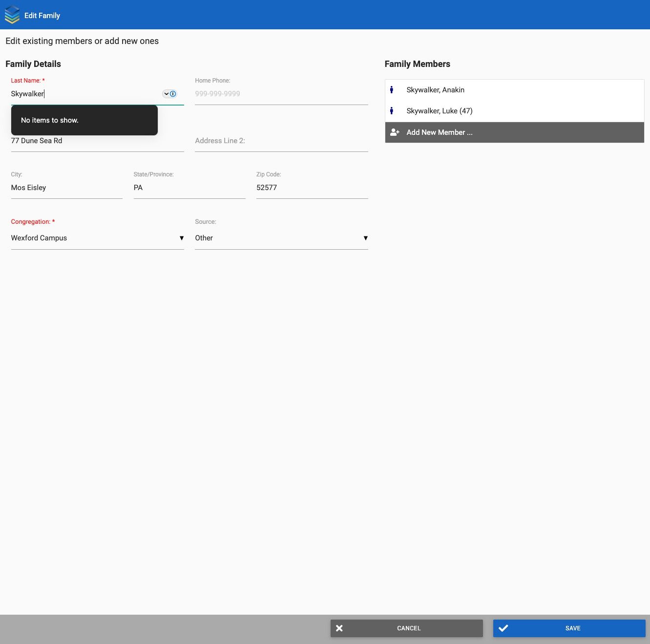650x644 pixels.
Task: Select Skywalker, Anakin from Family Members
Action: click(515, 90)
